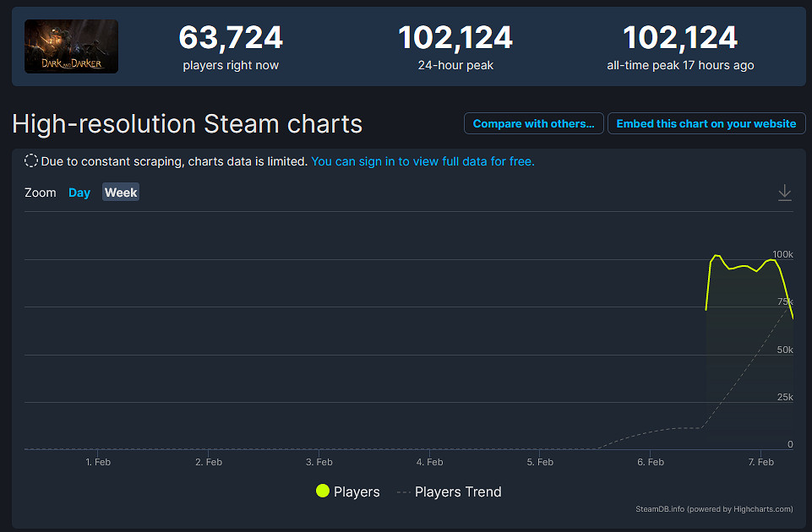The height and width of the screenshot is (532, 812).
Task: Click the 24-hour peak label
Action: tap(455, 65)
